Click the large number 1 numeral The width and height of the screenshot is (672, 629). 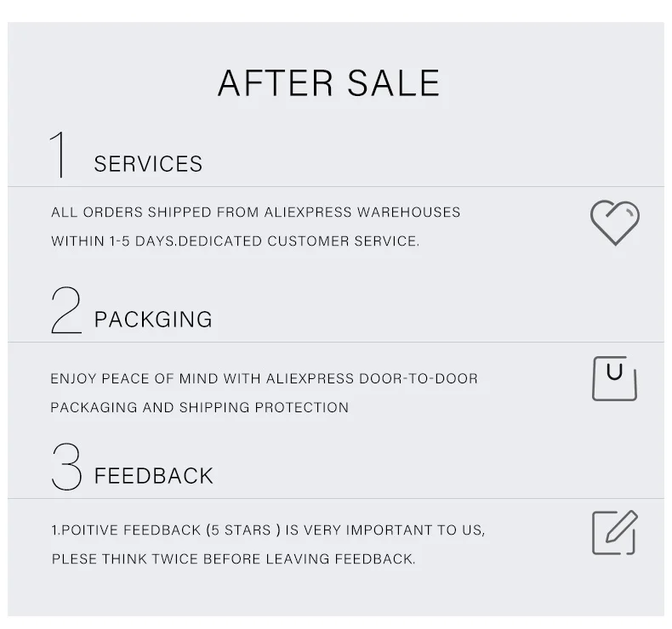pos(59,154)
